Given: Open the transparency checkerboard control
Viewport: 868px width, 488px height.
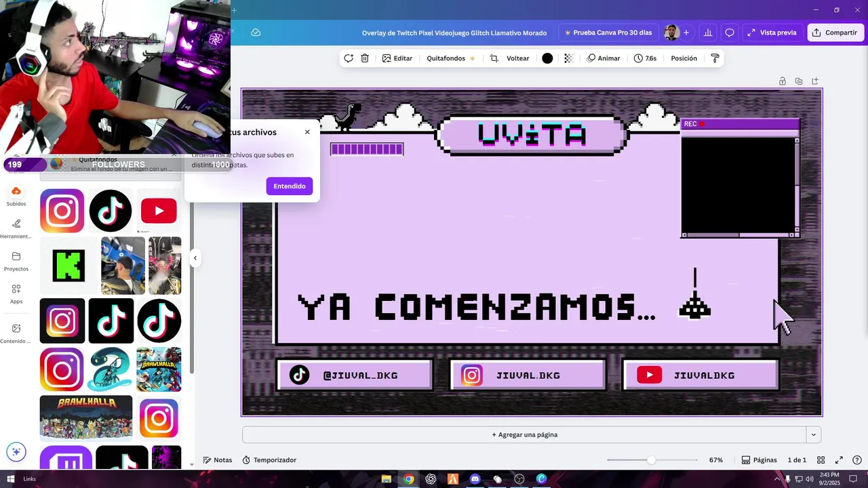Looking at the screenshot, I should (568, 58).
